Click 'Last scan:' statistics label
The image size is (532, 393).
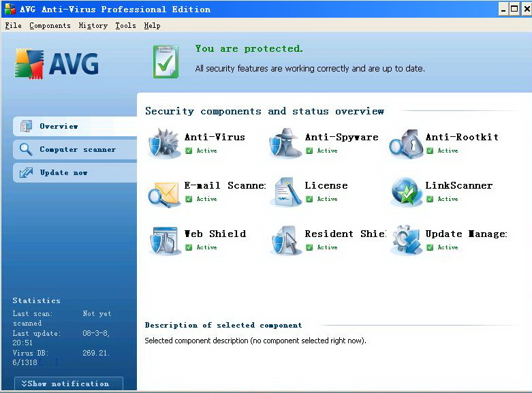point(33,313)
